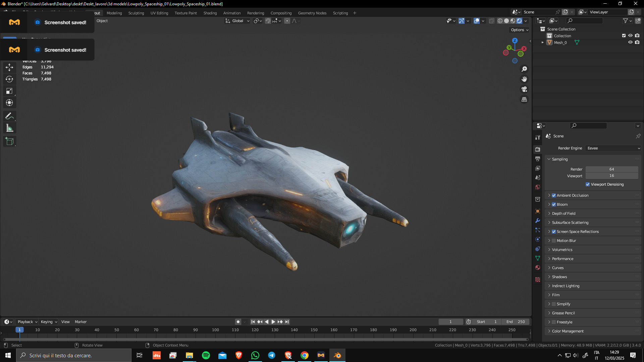Open the Global transform orientation dropdown
Image resolution: width=644 pixels, height=362 pixels.
coord(237,21)
